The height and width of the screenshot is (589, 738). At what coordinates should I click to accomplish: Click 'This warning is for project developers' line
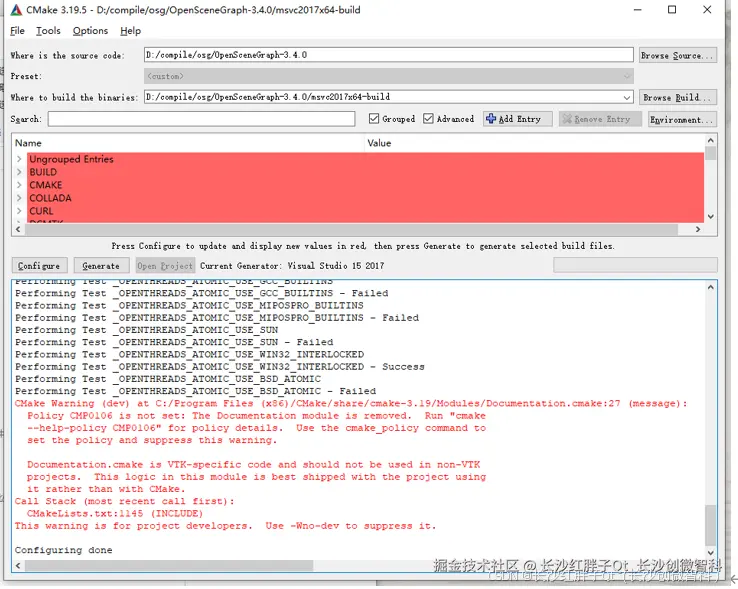click(x=225, y=526)
